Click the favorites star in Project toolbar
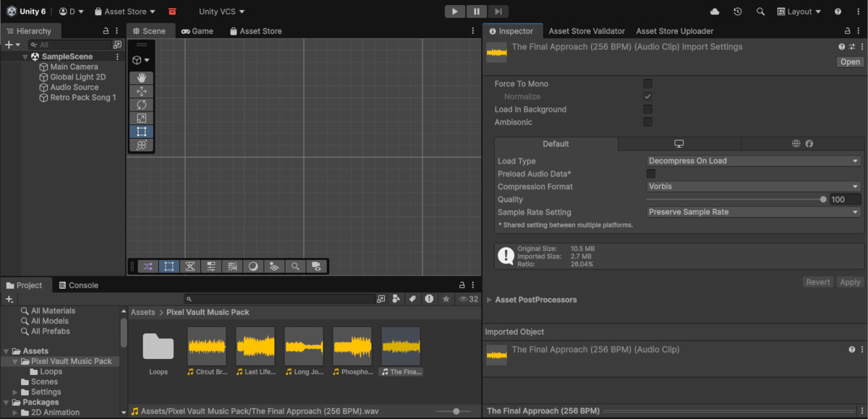Screen dimensions: 868x419 click(446, 299)
